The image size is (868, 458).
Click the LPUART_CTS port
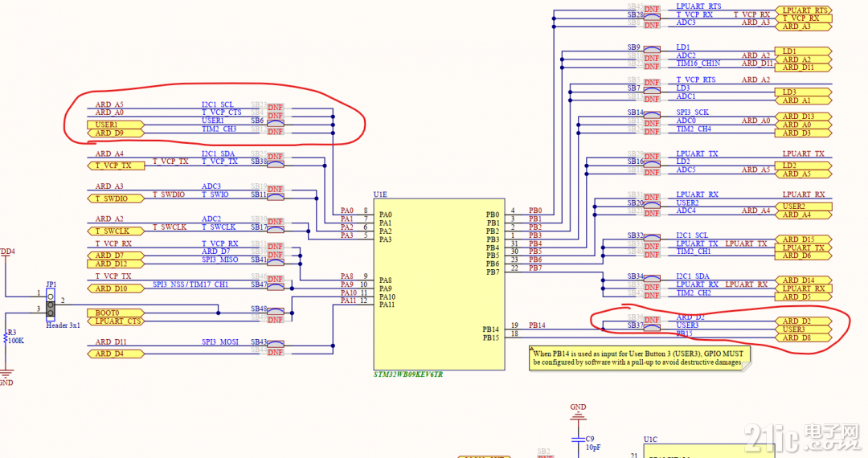click(x=116, y=321)
